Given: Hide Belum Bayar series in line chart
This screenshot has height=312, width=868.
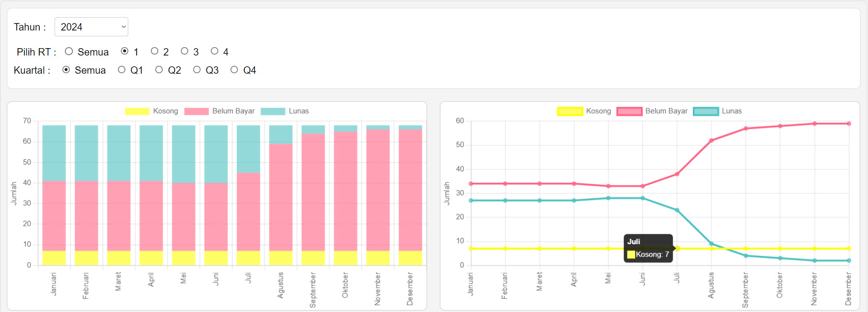Looking at the screenshot, I should [652, 111].
